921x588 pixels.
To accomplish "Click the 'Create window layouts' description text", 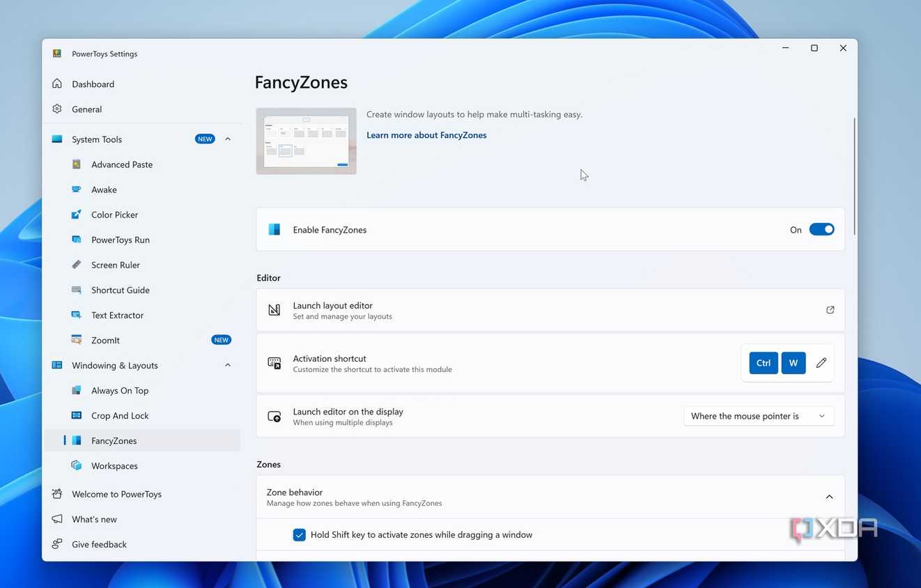I will tap(474, 114).
